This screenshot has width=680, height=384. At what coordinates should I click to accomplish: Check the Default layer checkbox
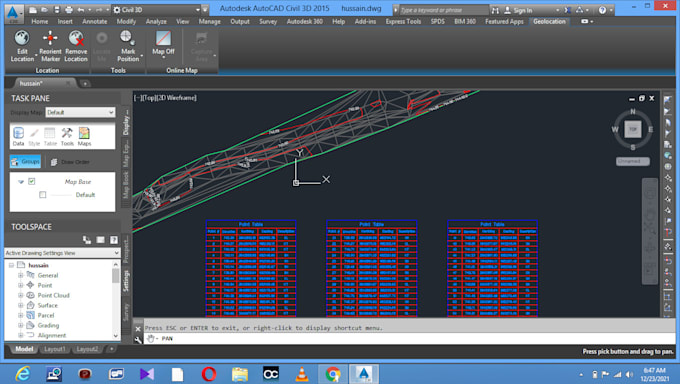(x=42, y=195)
